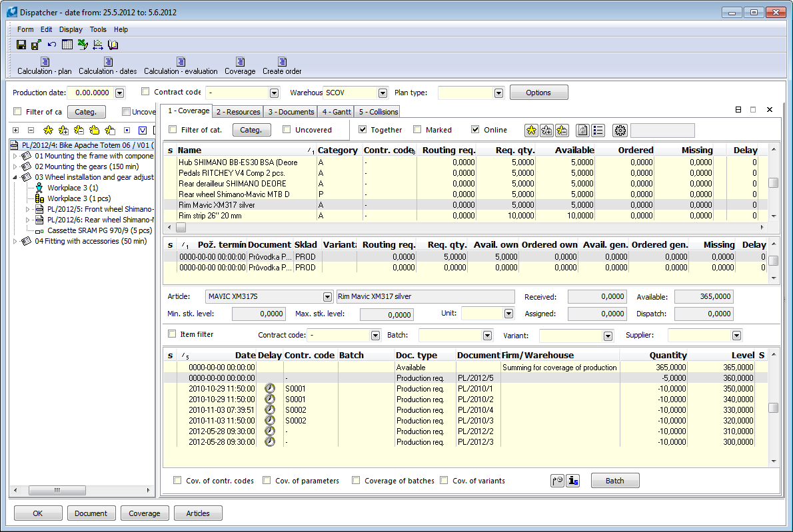
Task: Click the small blue dot box icon above tree
Action: [x=127, y=130]
